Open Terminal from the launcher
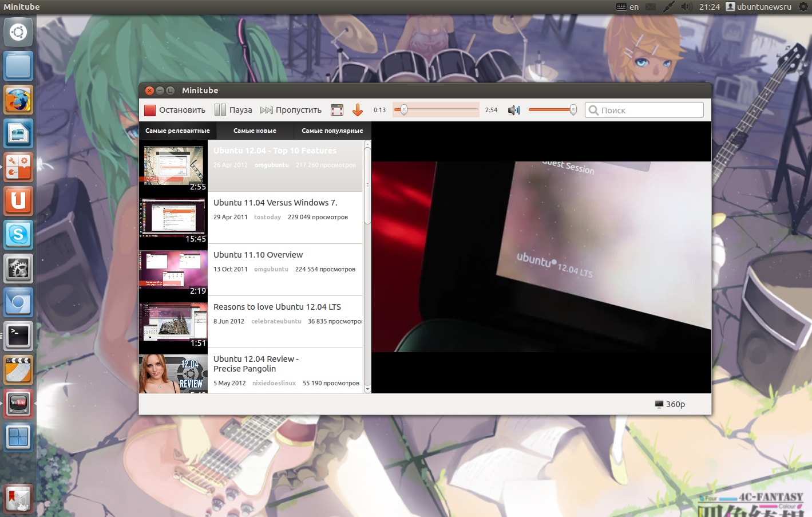Image resolution: width=812 pixels, height=517 pixels. pos(18,336)
